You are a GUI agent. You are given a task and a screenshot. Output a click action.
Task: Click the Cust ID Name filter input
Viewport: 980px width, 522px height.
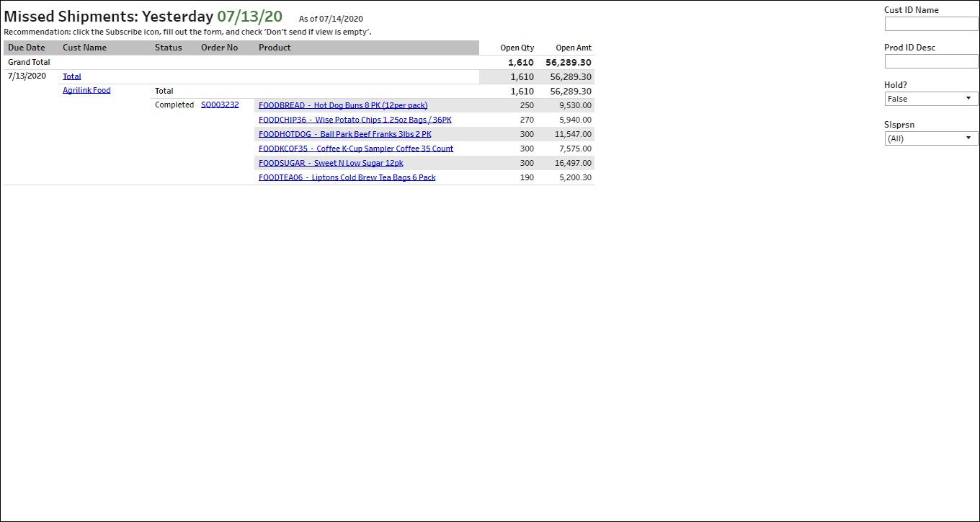point(930,24)
